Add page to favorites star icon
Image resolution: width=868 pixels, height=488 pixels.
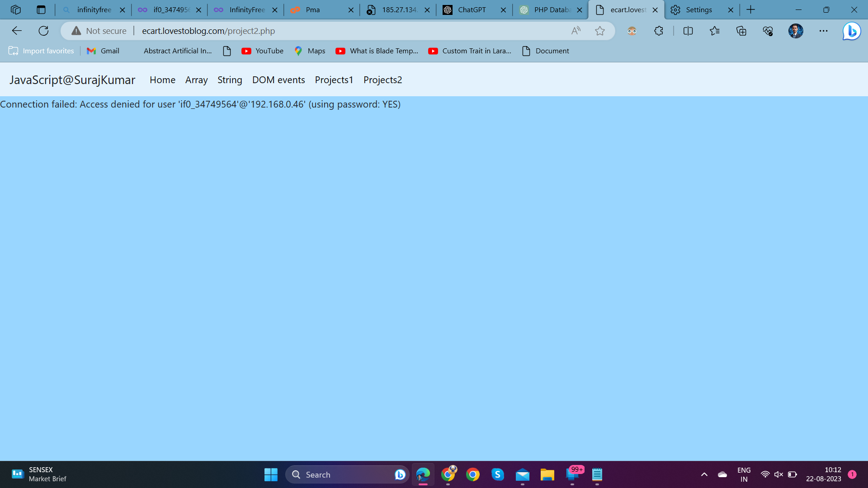600,31
